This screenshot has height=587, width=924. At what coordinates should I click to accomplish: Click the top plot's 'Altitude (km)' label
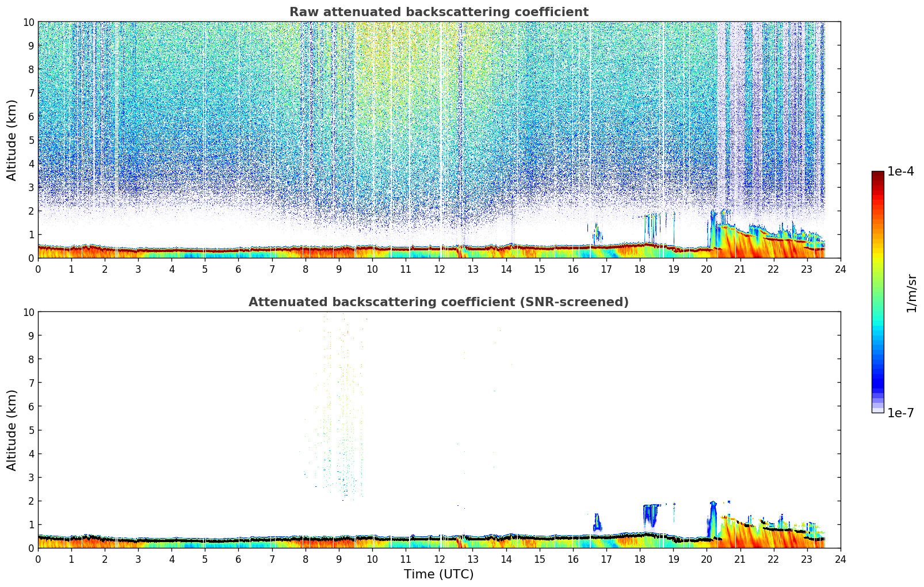coord(12,140)
